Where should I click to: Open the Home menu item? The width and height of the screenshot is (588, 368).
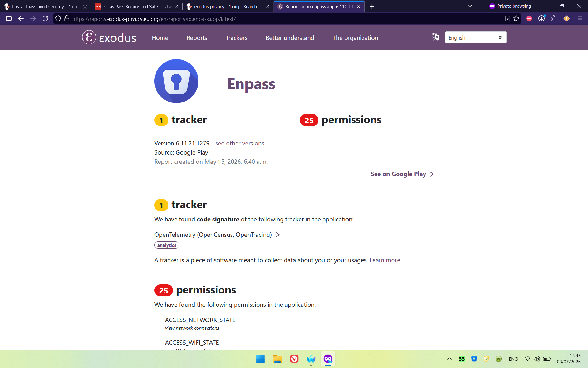(x=160, y=38)
